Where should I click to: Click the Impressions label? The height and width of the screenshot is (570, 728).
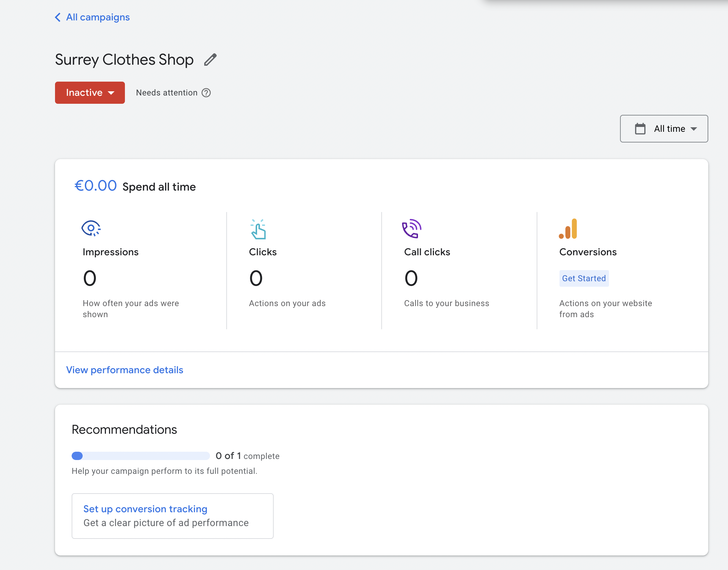pos(111,252)
